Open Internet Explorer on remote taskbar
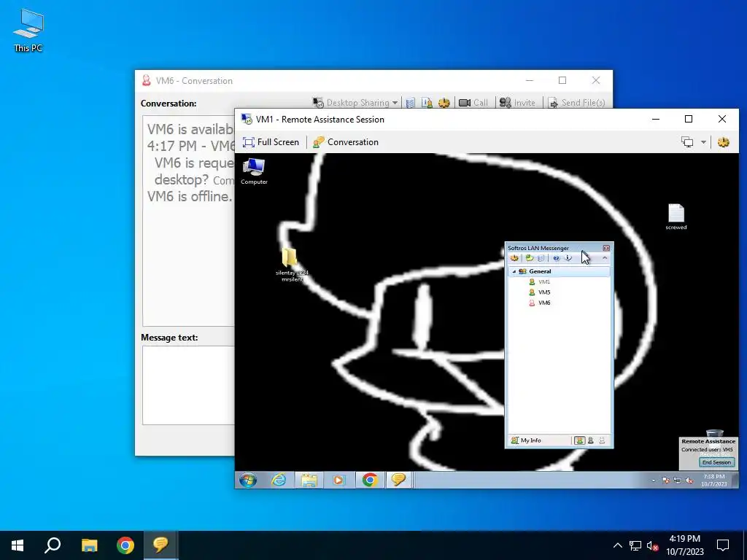 point(279,480)
